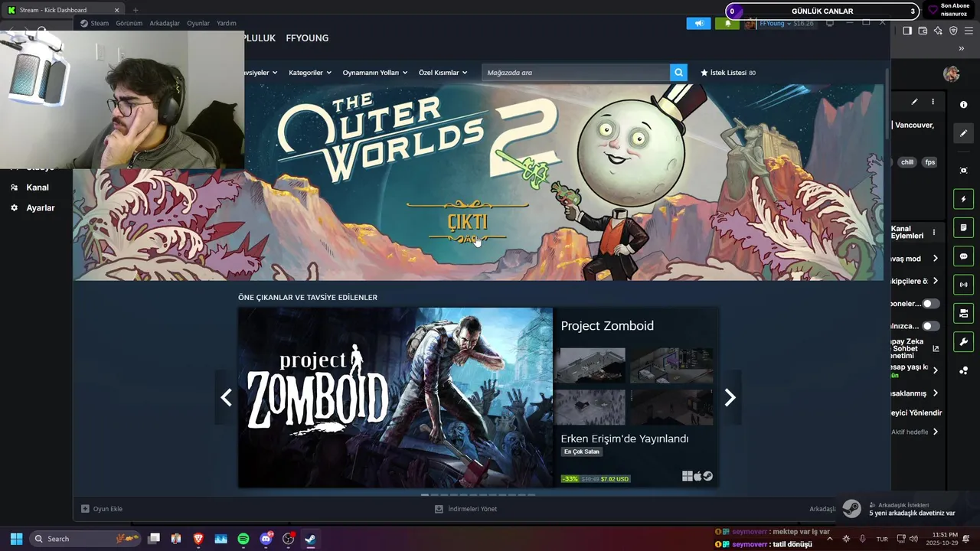Click the pencil edit icon in Kick sidebar
Screen dimensions: 980x551
(x=963, y=133)
